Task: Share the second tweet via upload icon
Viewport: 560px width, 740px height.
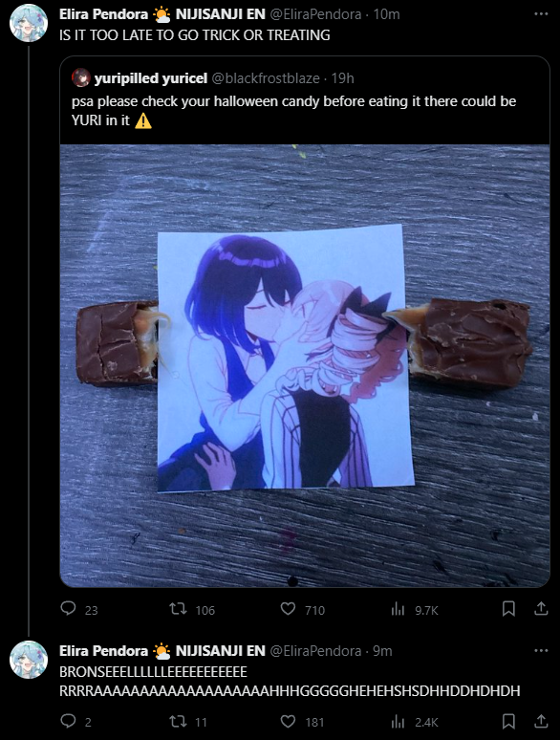Action: (x=541, y=721)
